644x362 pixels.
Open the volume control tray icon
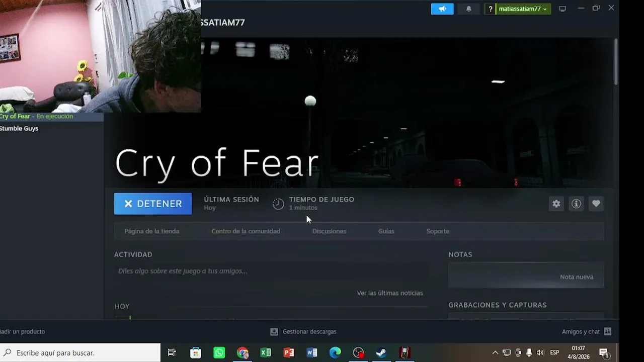click(540, 352)
